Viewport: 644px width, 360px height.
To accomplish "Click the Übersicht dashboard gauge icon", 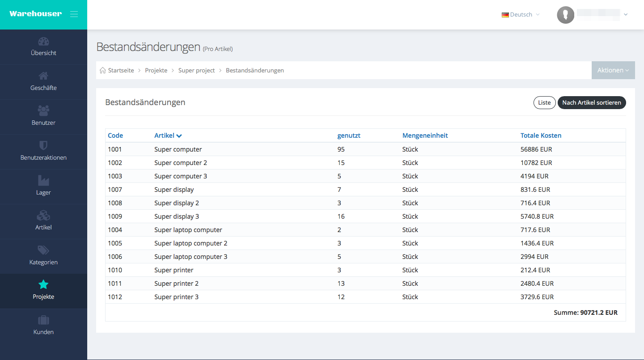I will [43, 42].
